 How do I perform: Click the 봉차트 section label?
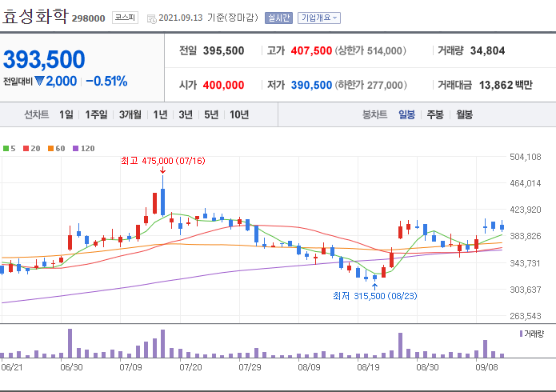(x=374, y=114)
